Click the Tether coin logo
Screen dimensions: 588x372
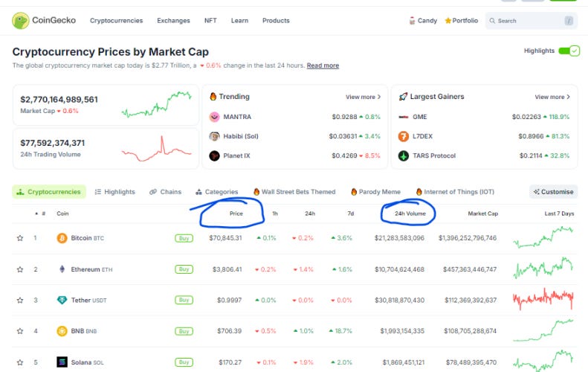pyautogui.click(x=62, y=301)
